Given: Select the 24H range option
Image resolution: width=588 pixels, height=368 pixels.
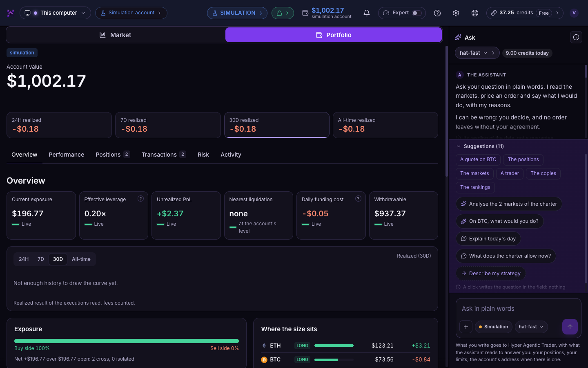Looking at the screenshot, I should coord(24,259).
